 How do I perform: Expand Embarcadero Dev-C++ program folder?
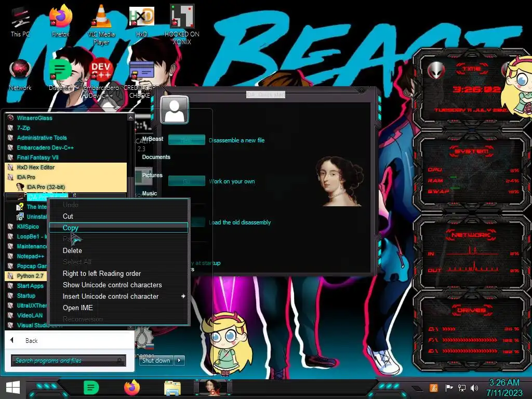pyautogui.click(x=45, y=148)
